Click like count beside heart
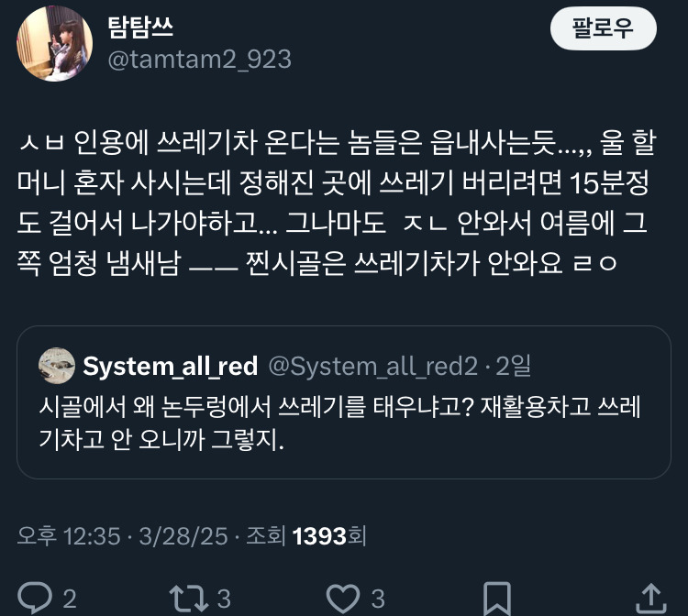The height and width of the screenshot is (616, 688). pyautogui.click(x=378, y=599)
